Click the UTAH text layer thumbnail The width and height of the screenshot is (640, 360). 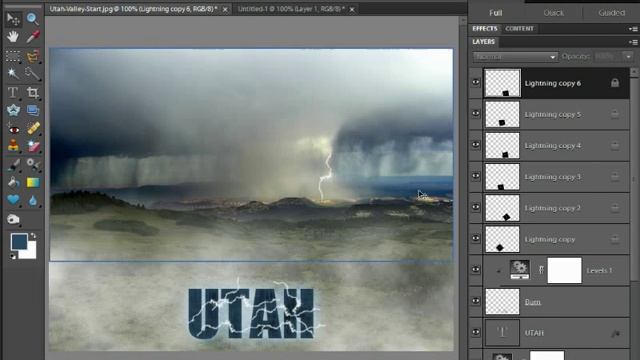tap(502, 333)
